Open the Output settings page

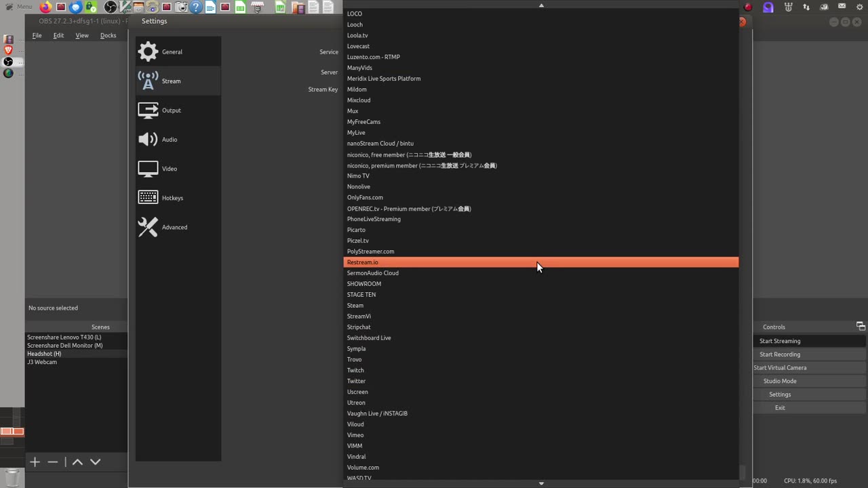pyautogui.click(x=178, y=110)
